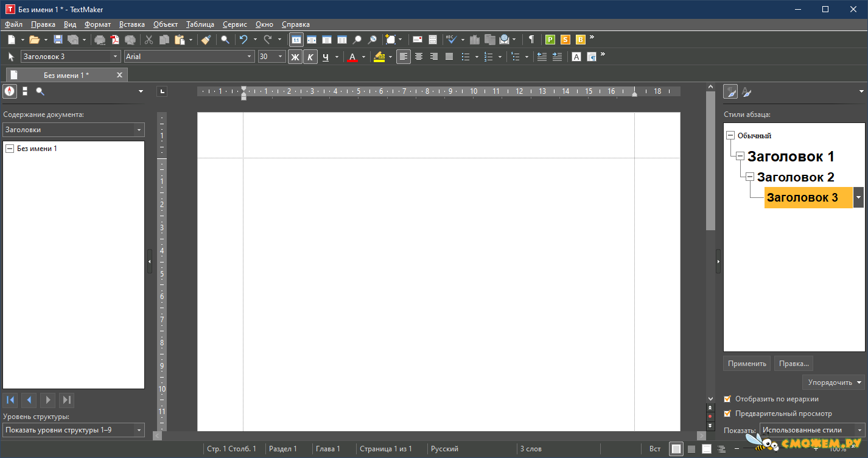Collapse the Заголовок 1 style node
The height and width of the screenshot is (458, 868).
(x=740, y=156)
